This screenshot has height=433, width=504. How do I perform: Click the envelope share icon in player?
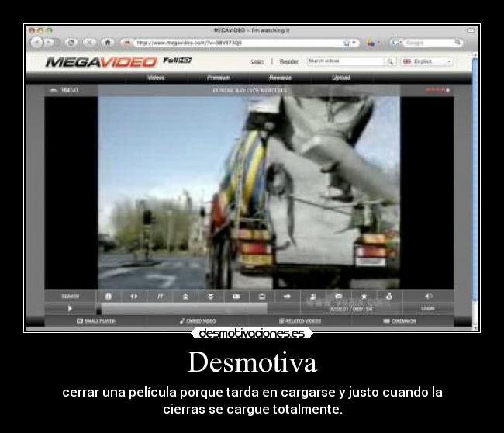point(339,296)
